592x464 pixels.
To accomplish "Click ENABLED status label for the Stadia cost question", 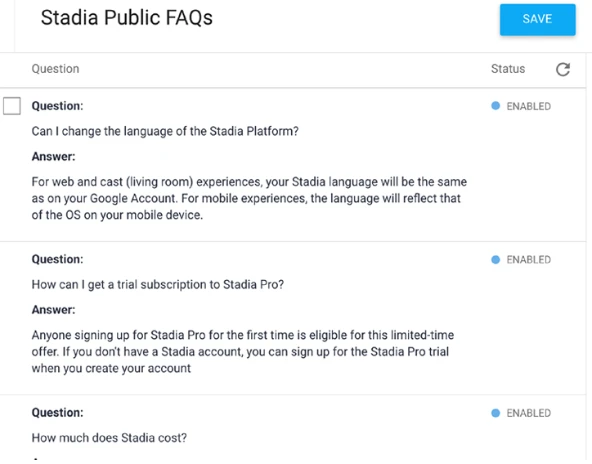I will [528, 413].
